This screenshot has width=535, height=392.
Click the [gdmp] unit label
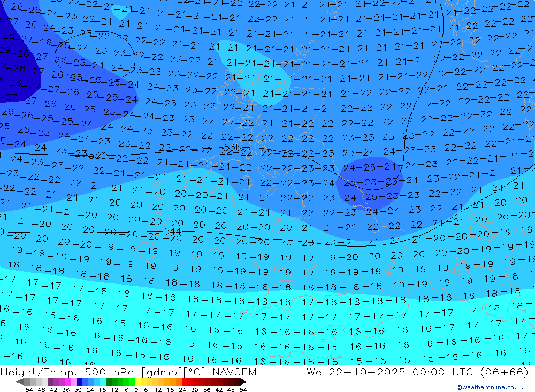point(162,372)
